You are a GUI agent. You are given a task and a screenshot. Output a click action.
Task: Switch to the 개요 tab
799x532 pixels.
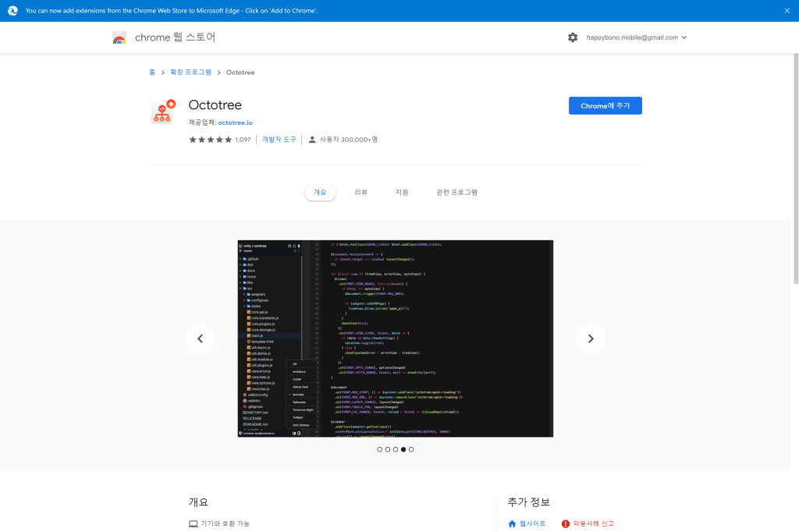320,193
